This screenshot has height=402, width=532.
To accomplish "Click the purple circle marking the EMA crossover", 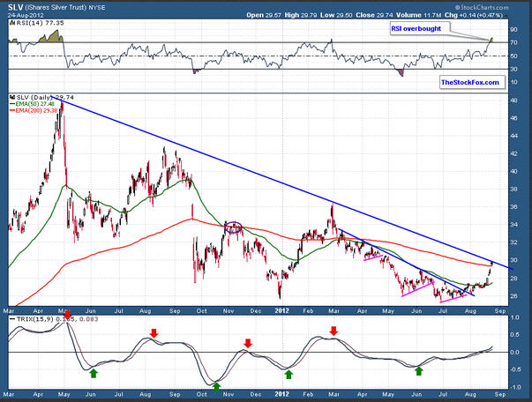I will [233, 228].
